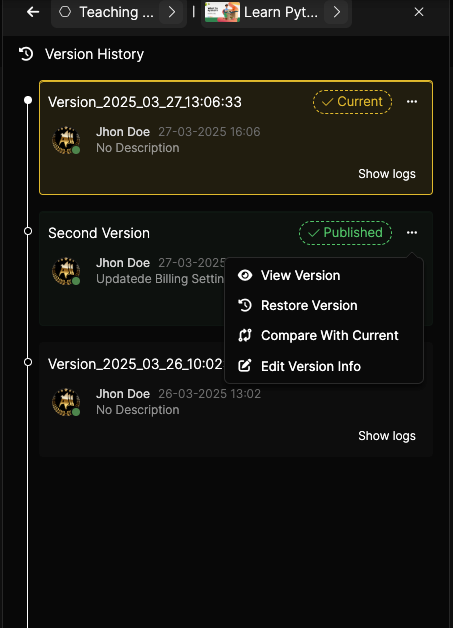Click the compare arrows icon in menu

(245, 335)
